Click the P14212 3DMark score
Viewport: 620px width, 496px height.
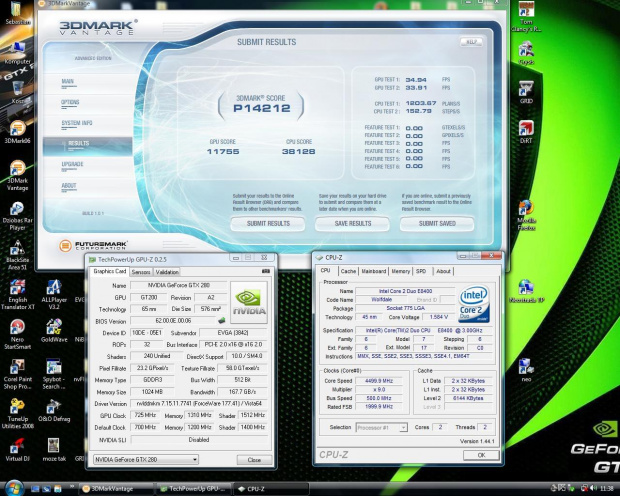coord(262,108)
